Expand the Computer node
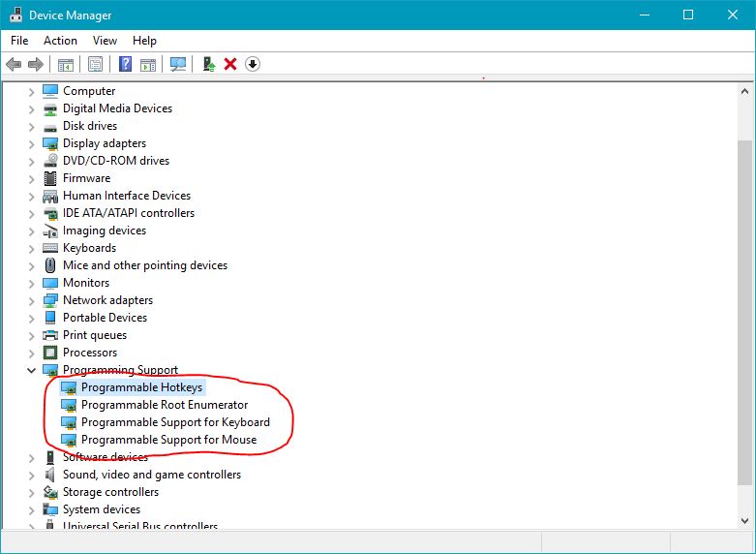This screenshot has height=554, width=756. [31, 92]
